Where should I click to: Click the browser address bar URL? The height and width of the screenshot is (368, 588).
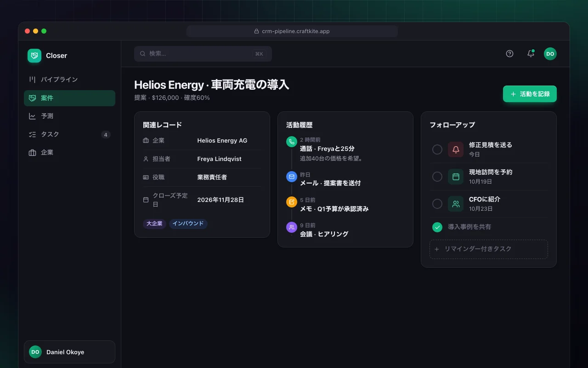click(x=292, y=31)
